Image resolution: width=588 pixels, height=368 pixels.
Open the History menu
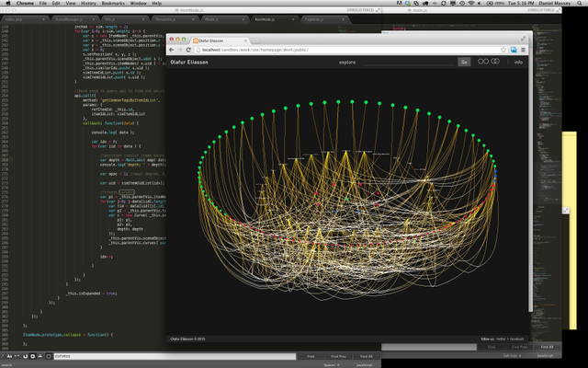[x=88, y=3]
